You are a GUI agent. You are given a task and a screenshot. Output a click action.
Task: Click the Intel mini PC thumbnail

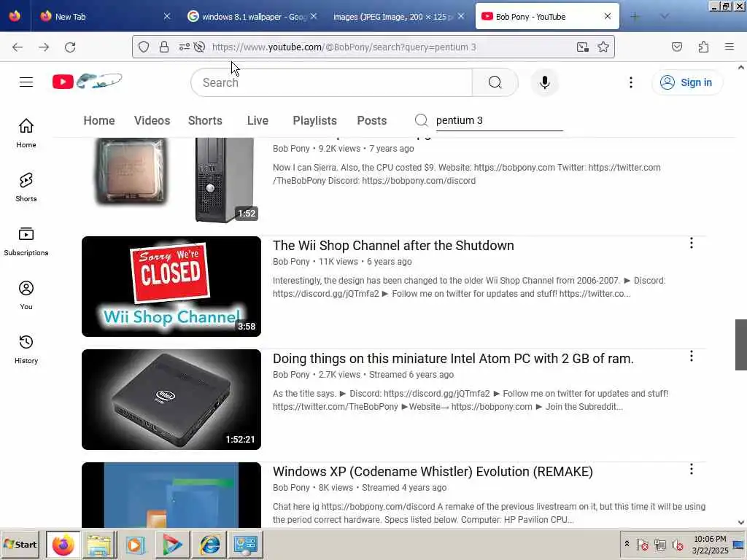(x=171, y=399)
